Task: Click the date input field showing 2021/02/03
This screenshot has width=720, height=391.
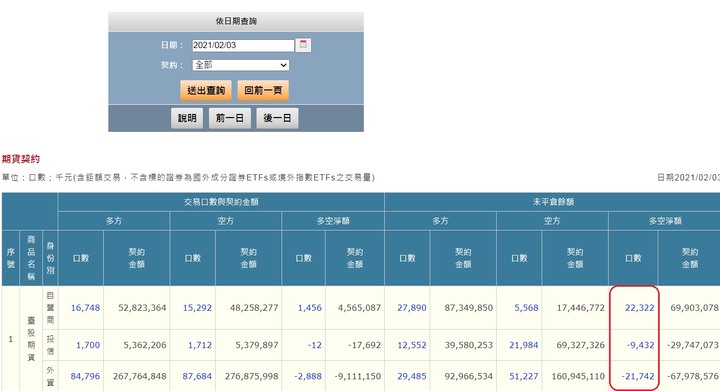Action: click(x=243, y=45)
